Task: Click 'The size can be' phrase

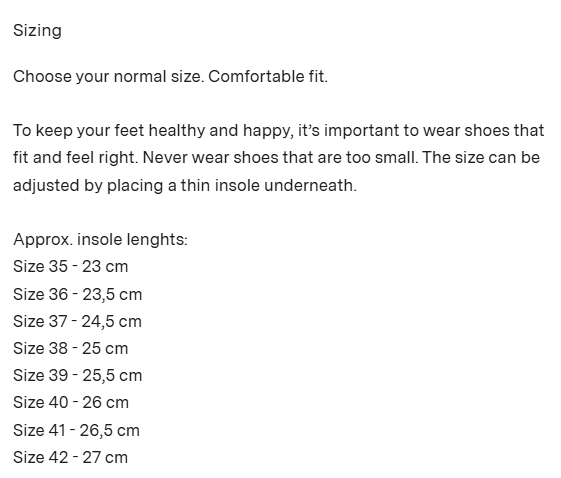Action: click(x=481, y=158)
